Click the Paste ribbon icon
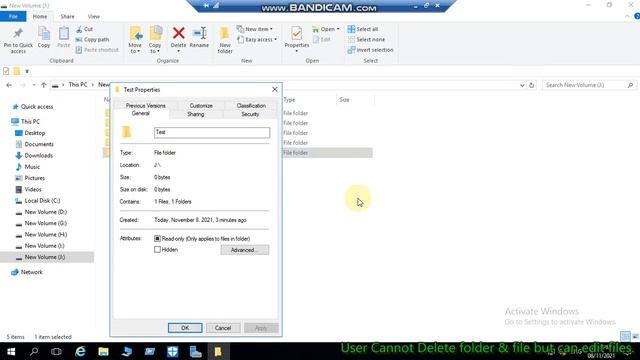Image resolution: width=640 pixels, height=360 pixels. click(x=64, y=38)
